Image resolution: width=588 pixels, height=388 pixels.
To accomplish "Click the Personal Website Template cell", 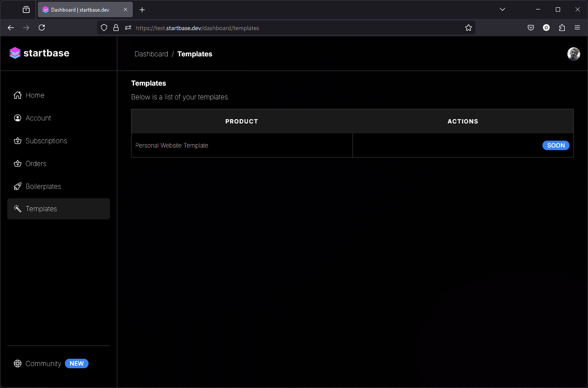I will 242,145.
